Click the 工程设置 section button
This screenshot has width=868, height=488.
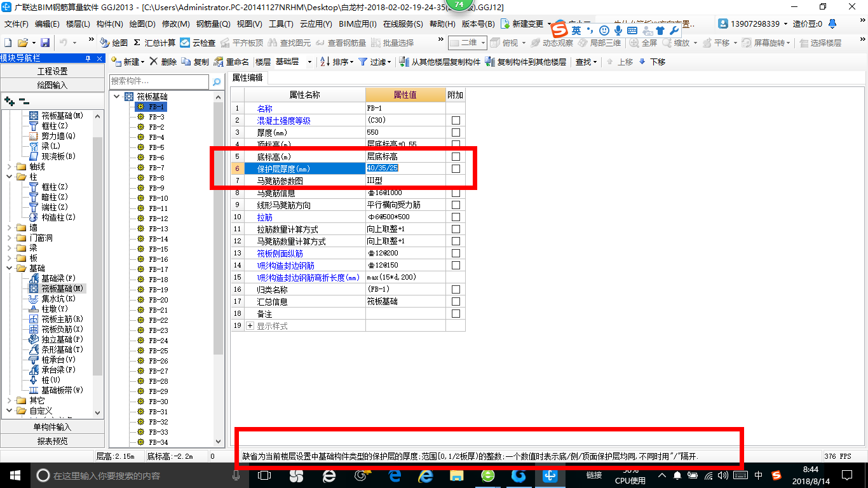[x=52, y=71]
